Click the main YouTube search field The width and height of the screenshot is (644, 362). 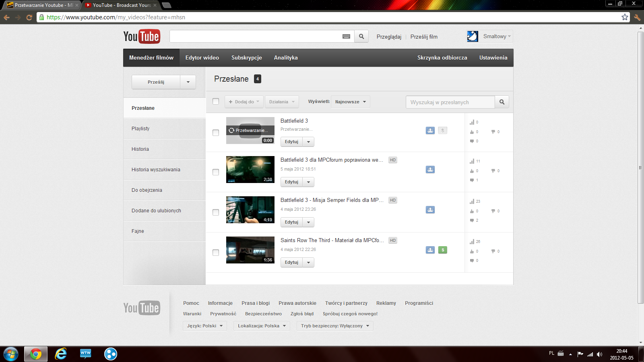tap(256, 37)
